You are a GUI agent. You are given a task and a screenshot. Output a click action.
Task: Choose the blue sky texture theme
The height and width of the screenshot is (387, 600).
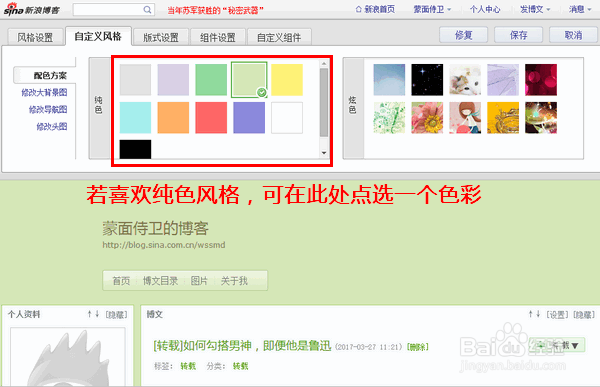(389, 80)
